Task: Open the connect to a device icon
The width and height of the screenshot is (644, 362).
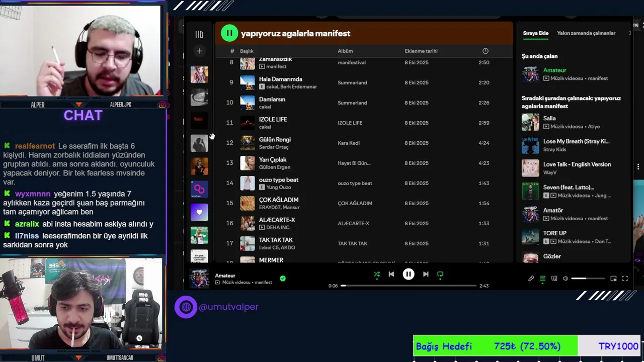Action: click(554, 279)
